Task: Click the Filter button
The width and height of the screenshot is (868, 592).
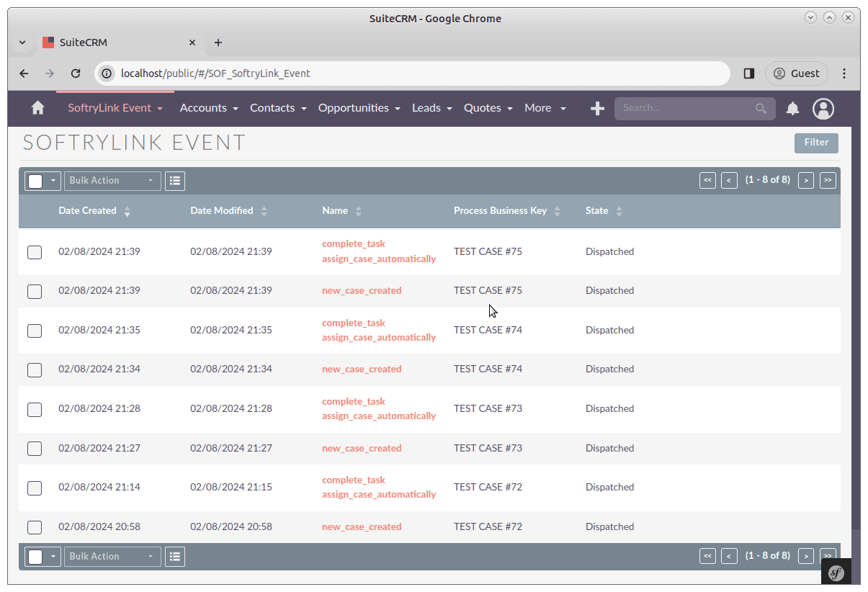Action: [816, 143]
